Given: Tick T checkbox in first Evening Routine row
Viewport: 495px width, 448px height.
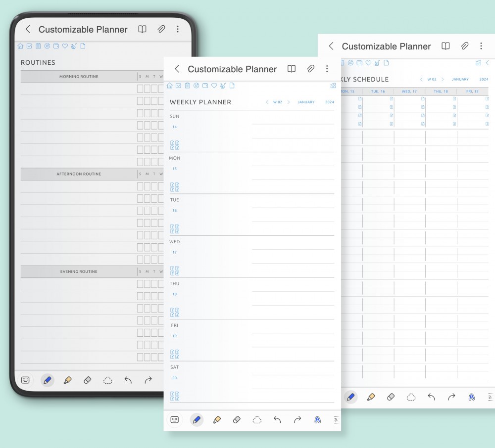Looking at the screenshot, I should 154,284.
